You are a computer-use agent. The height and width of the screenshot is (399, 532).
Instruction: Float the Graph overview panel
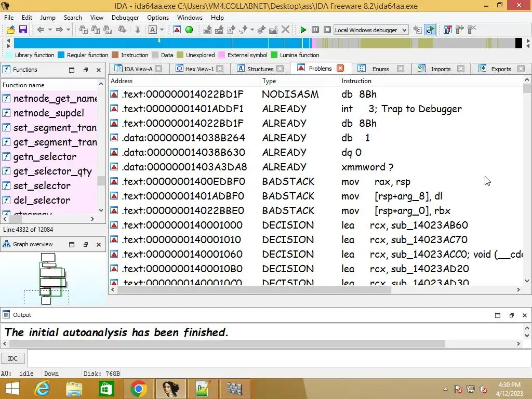point(86,244)
